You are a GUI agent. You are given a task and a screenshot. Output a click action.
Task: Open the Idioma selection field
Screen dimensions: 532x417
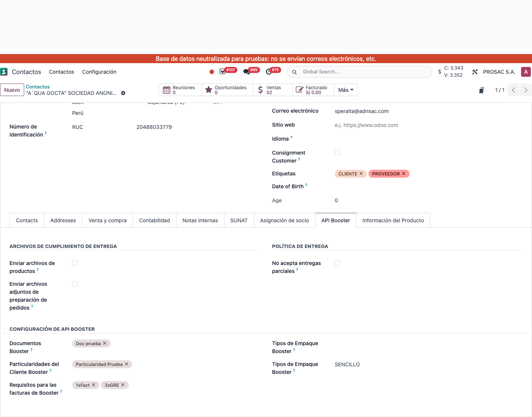428,139
